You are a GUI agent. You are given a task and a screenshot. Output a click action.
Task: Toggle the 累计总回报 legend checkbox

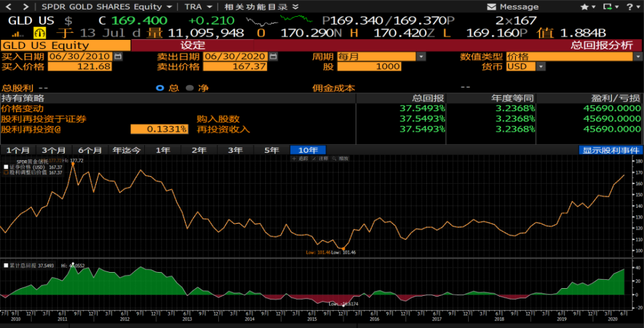(x=6, y=266)
